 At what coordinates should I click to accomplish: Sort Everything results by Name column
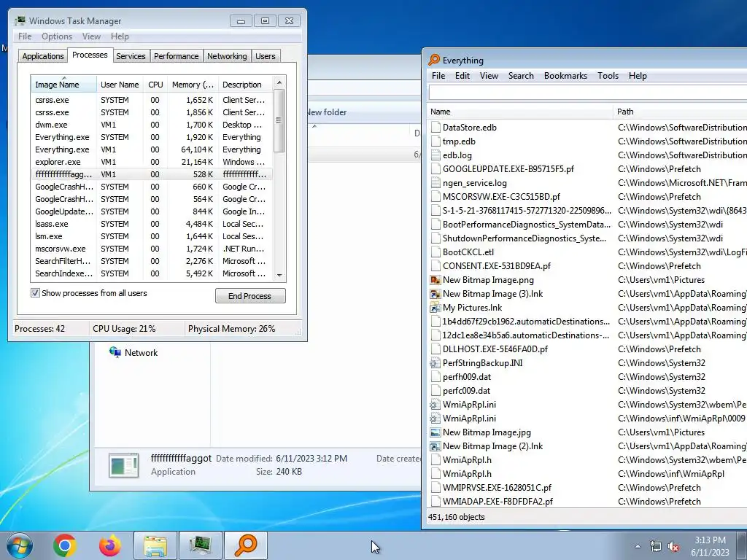(520, 112)
